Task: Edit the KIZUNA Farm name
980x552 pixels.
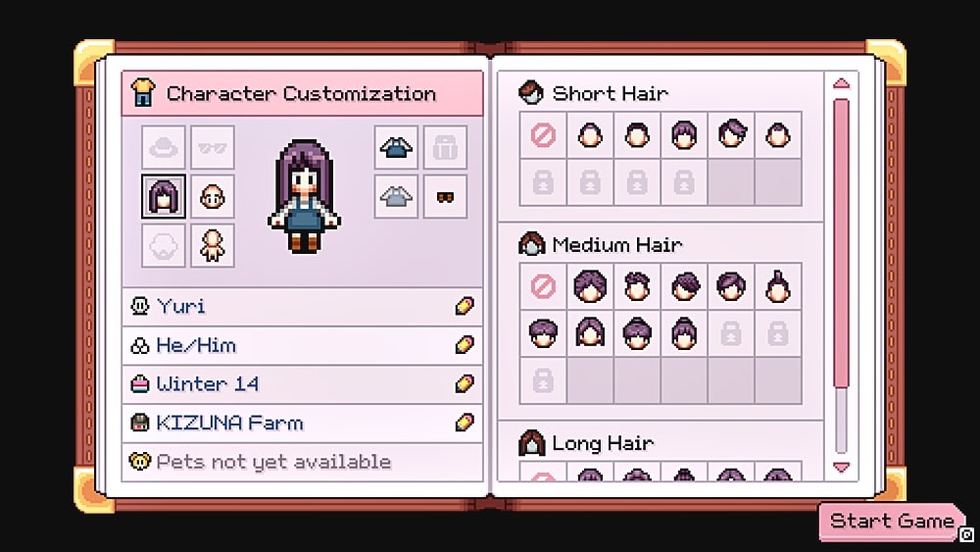Action: click(x=465, y=423)
